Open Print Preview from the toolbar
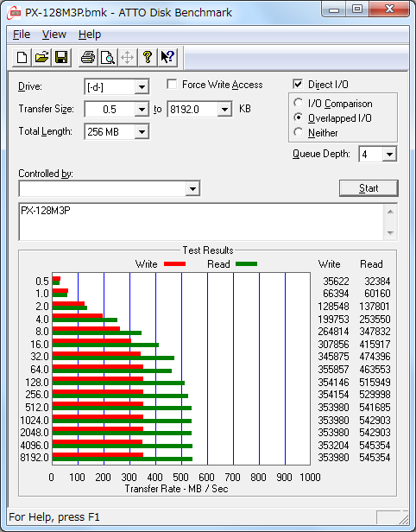The image size is (416, 532). (108, 57)
